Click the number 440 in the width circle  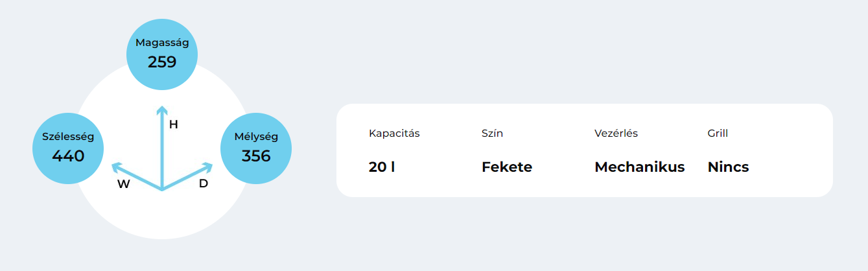click(68, 156)
